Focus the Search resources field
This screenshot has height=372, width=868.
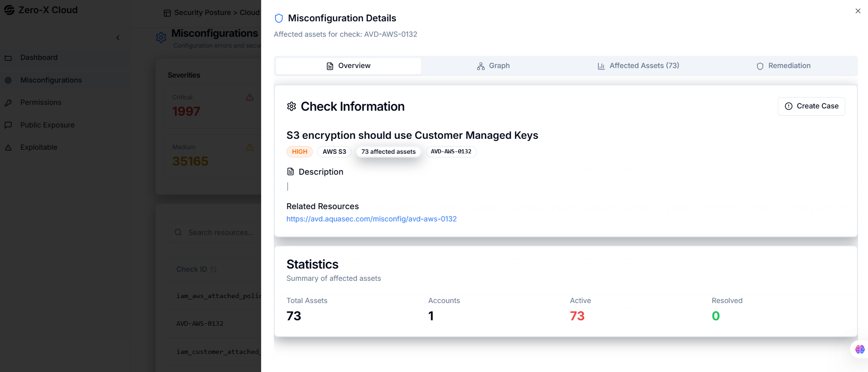click(214, 232)
